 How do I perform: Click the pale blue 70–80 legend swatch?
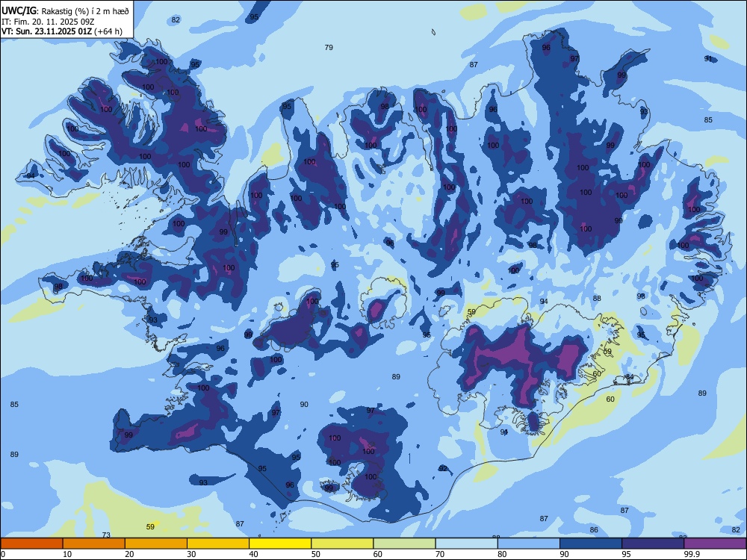[466, 544]
